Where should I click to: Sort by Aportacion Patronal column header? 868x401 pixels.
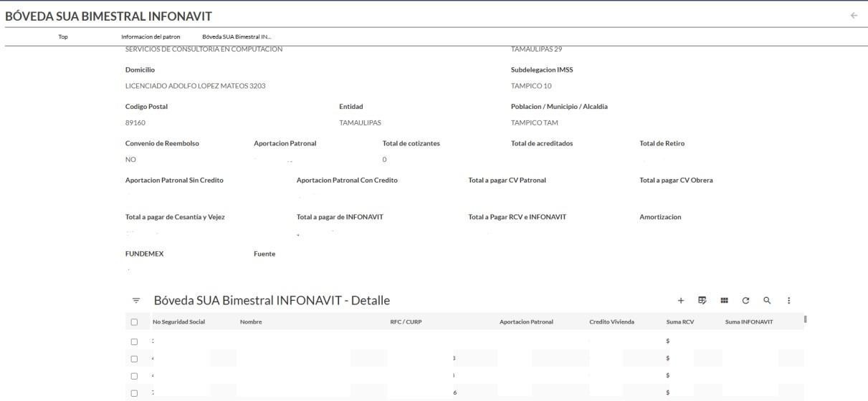[x=526, y=322]
